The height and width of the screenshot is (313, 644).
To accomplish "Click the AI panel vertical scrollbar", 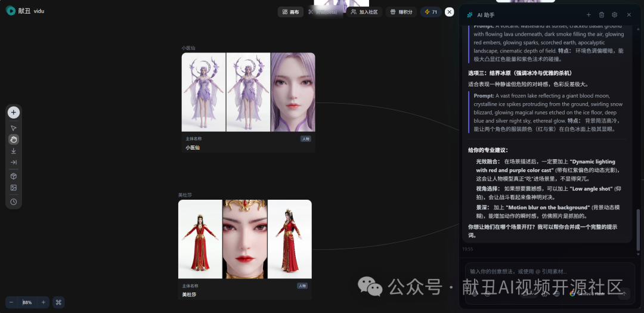I will click(x=638, y=229).
